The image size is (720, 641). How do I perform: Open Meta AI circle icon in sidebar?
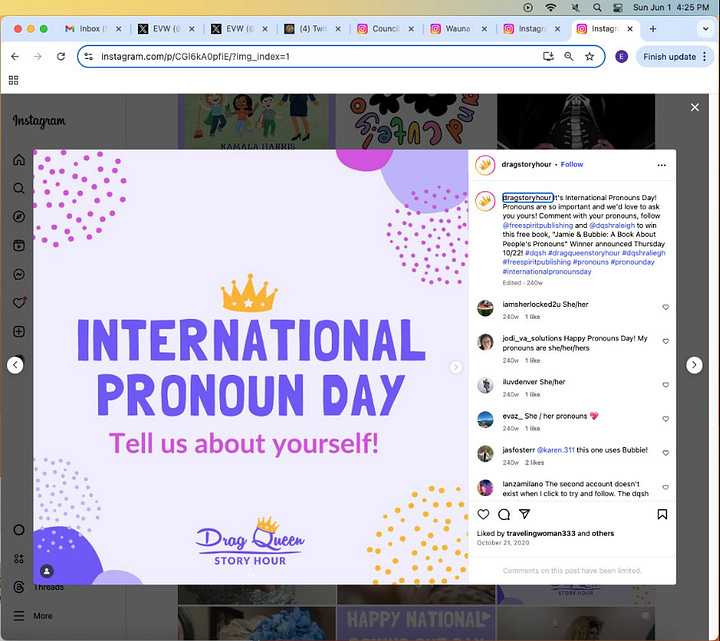19,530
